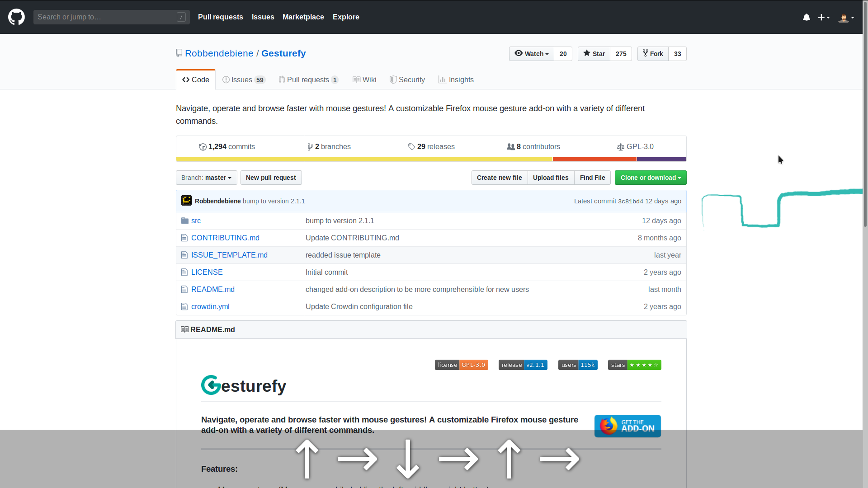
Task: Click the file icon beside README.md in the file list
Action: 184,289
